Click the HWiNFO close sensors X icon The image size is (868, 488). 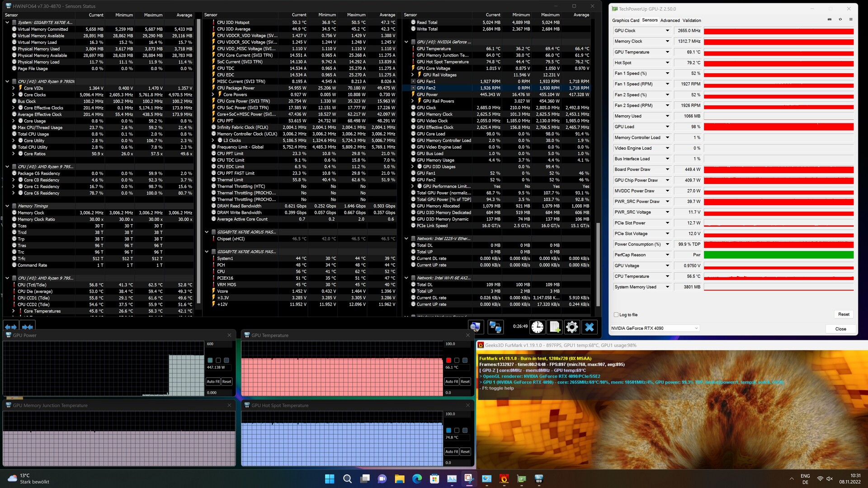pyautogui.click(x=589, y=327)
